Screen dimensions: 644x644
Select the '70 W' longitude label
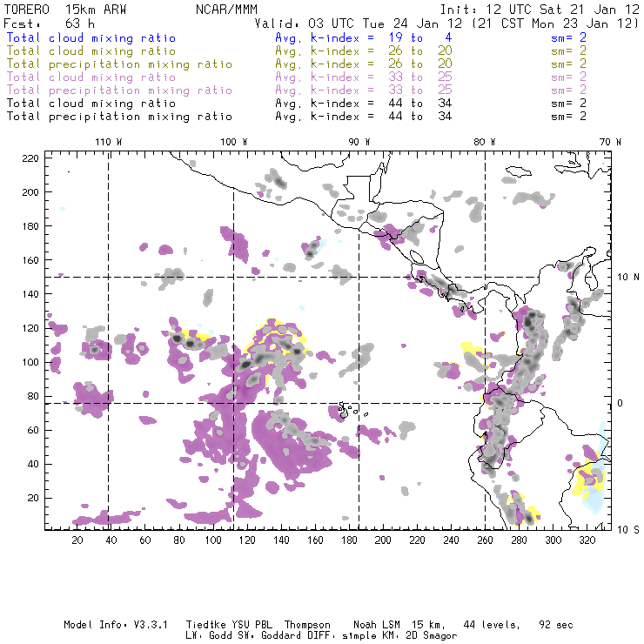coord(610,142)
